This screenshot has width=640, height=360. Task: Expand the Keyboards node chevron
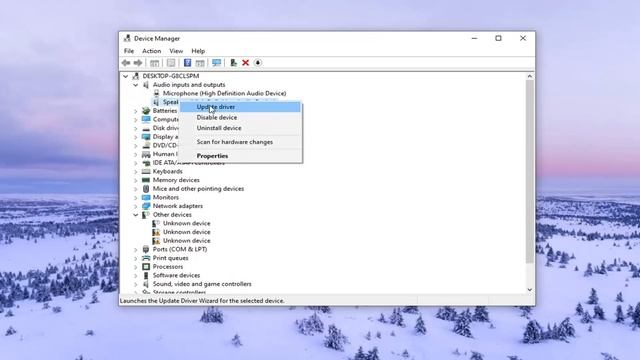point(136,171)
